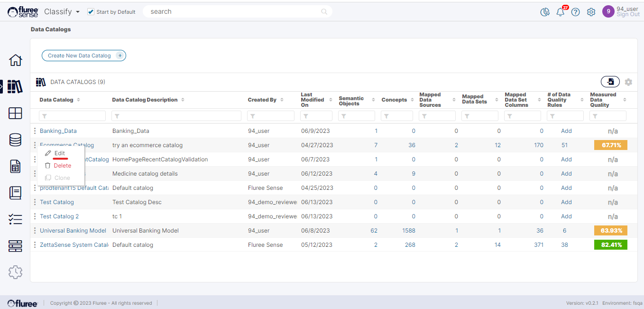Screen dimensions: 644x309
Task: Click the database icon in sidebar
Action: pos(15,140)
